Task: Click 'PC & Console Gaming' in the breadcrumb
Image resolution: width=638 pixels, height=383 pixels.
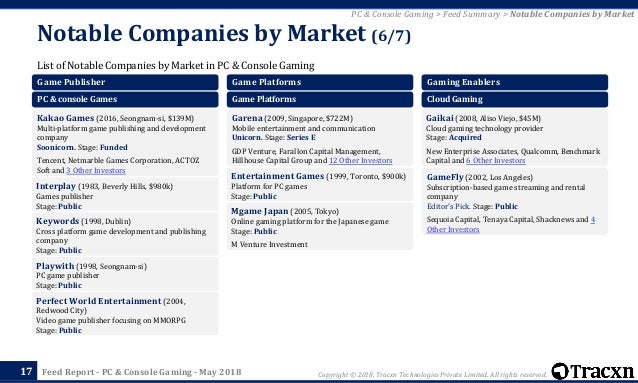Action: tap(392, 14)
